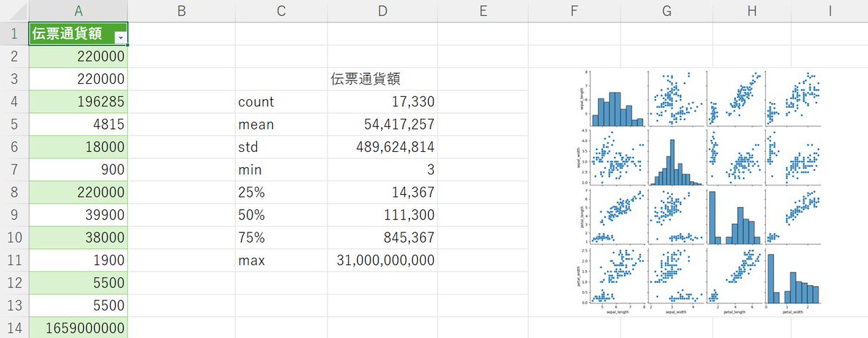Screen dimensions: 868x338
Task: Click the 伝票通貨額 label in column D
Action: [382, 79]
